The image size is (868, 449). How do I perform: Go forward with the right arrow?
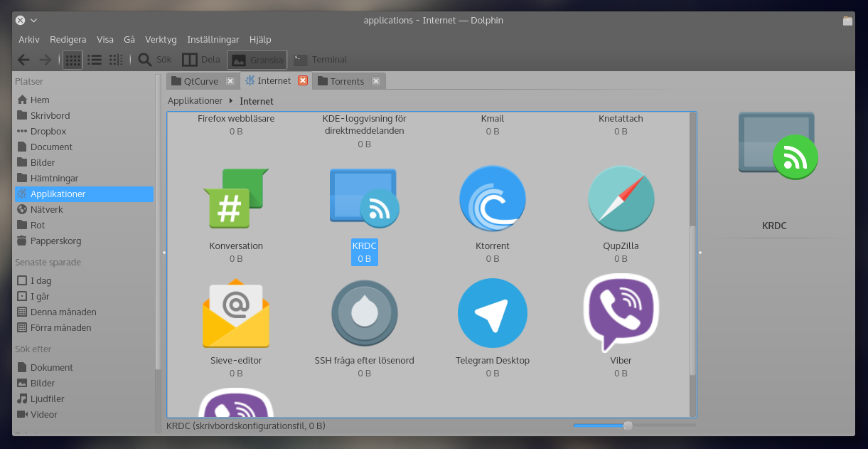pyautogui.click(x=45, y=60)
